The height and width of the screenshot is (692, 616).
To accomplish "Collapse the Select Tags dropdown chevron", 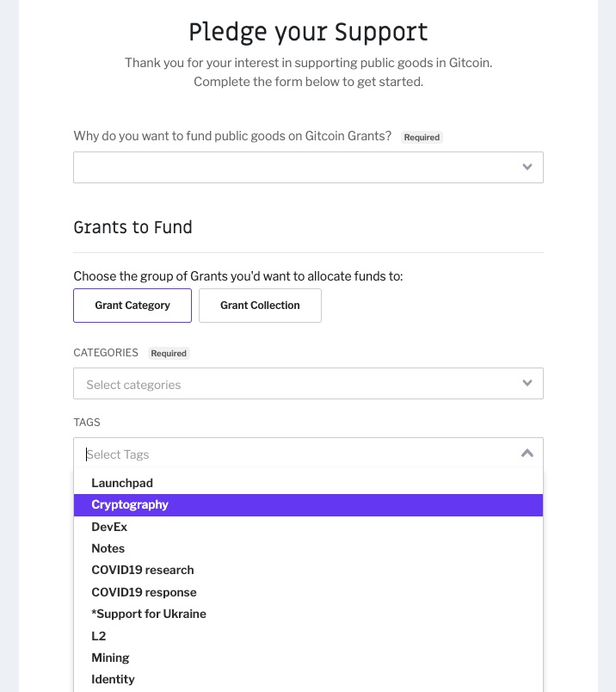I will tap(527, 454).
